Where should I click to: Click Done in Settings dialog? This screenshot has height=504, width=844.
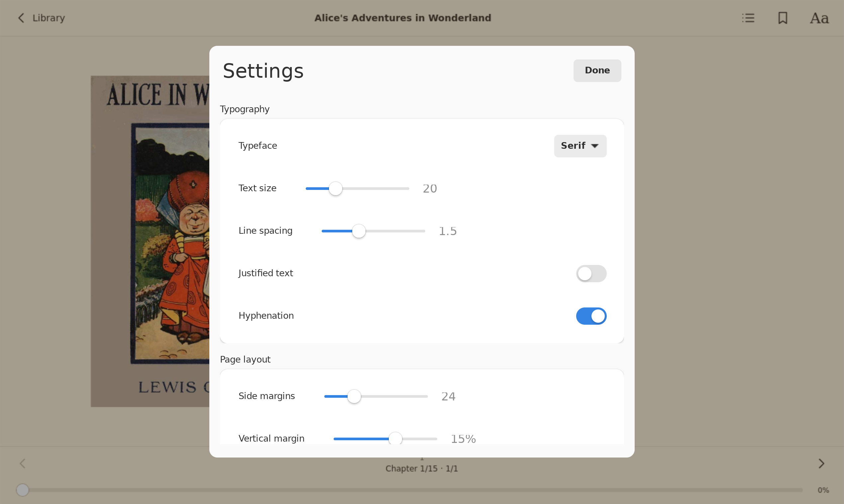point(597,70)
